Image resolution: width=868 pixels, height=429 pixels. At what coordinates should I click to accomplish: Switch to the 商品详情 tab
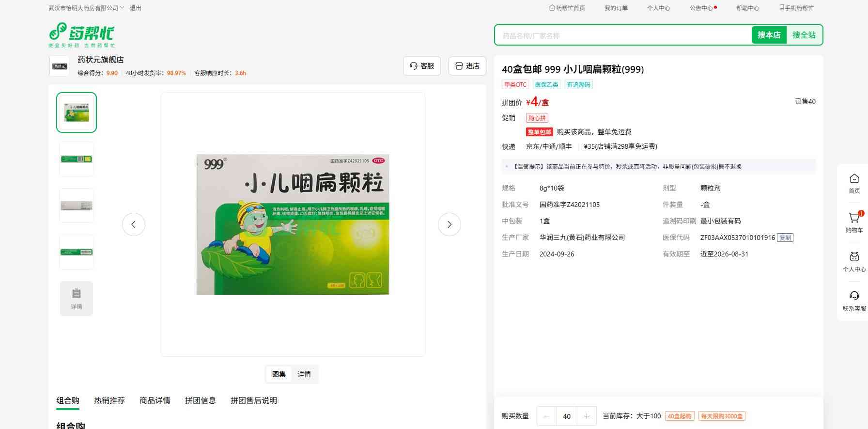(x=155, y=400)
